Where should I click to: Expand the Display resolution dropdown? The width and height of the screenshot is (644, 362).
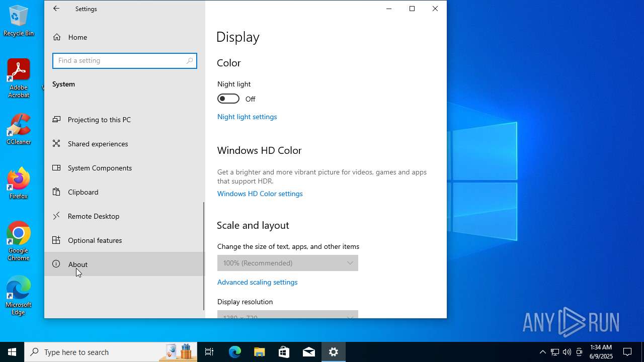pos(288,315)
